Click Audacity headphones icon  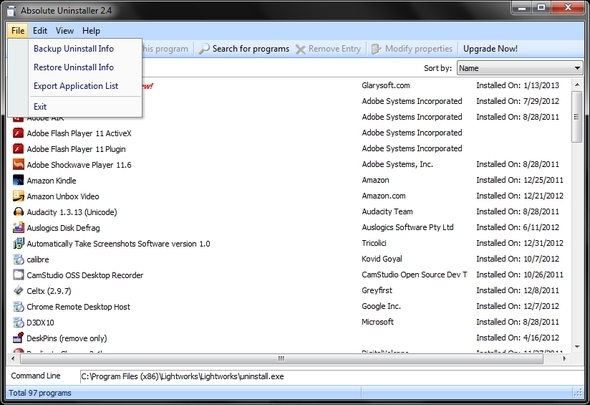18,212
